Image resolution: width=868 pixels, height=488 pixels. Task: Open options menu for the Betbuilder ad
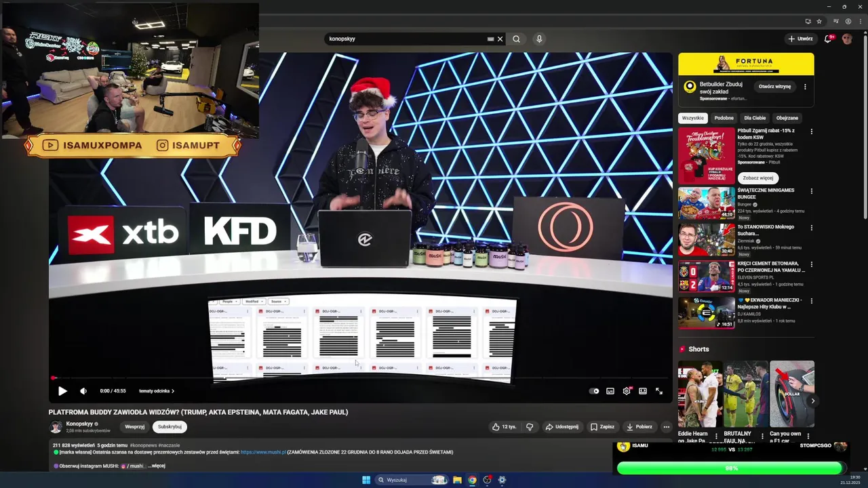point(805,87)
